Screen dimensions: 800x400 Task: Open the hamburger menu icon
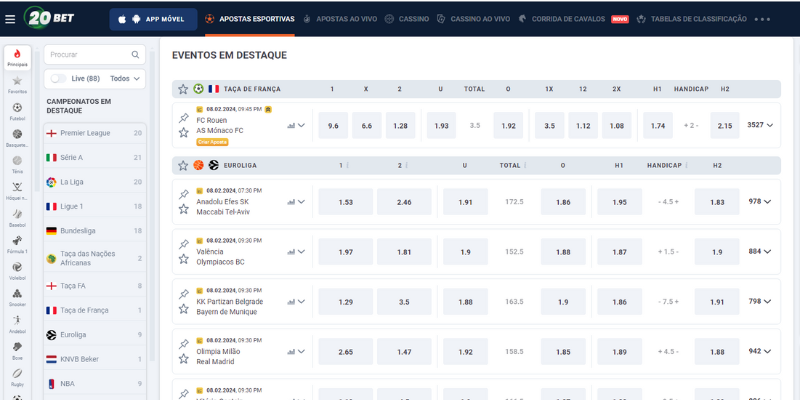coord(10,19)
